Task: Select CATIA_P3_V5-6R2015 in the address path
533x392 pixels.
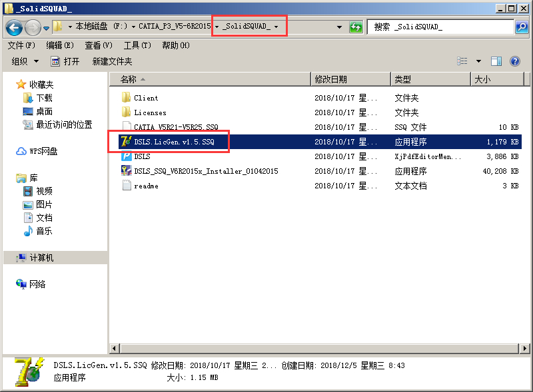Action: coord(175,26)
